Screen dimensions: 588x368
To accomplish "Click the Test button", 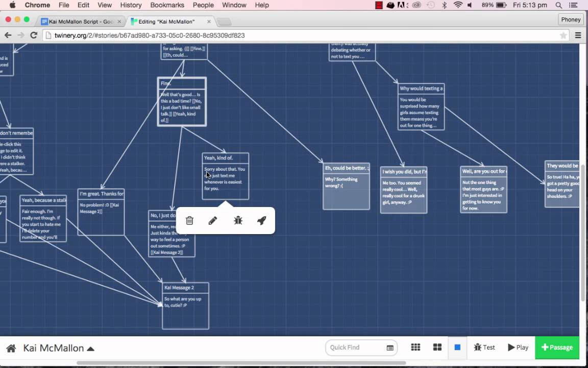I will [484, 348].
